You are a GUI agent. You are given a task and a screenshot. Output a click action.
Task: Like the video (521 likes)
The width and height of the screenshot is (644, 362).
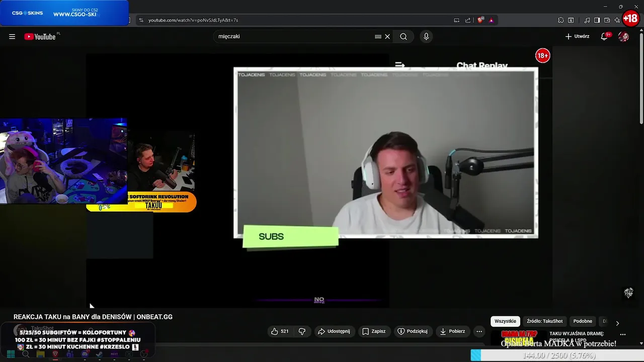pos(279,331)
